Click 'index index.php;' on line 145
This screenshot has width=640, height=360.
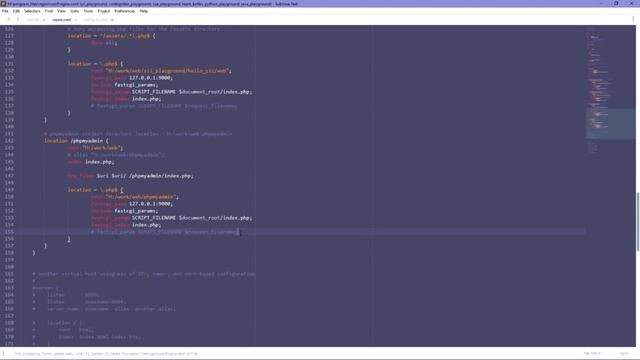91,162
